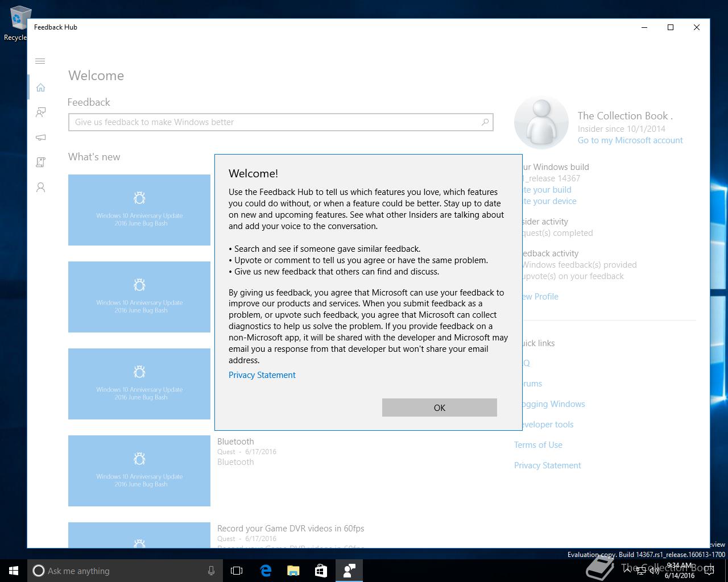Screen dimensions: 728x582
Task: Click the Cortana microphone icon
Action: pyautogui.click(x=211, y=571)
